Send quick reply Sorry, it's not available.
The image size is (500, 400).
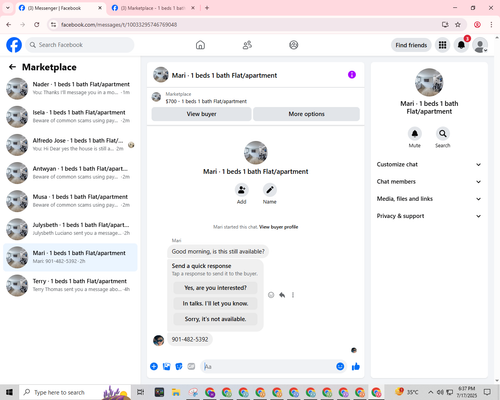click(x=215, y=319)
